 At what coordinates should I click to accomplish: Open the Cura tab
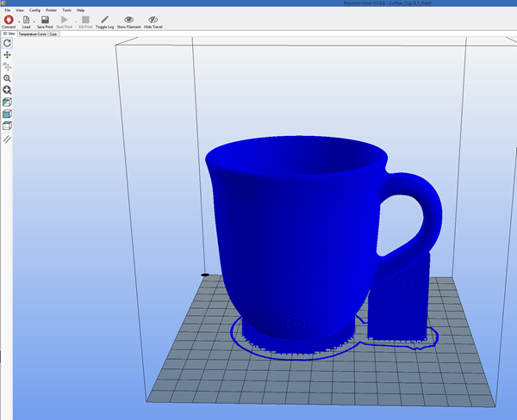pos(53,34)
